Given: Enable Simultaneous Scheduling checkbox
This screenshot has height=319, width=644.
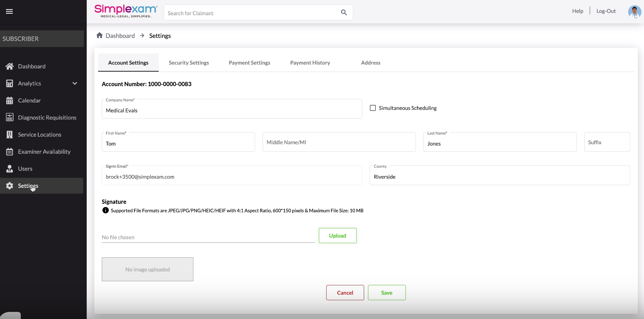Looking at the screenshot, I should tap(373, 108).
